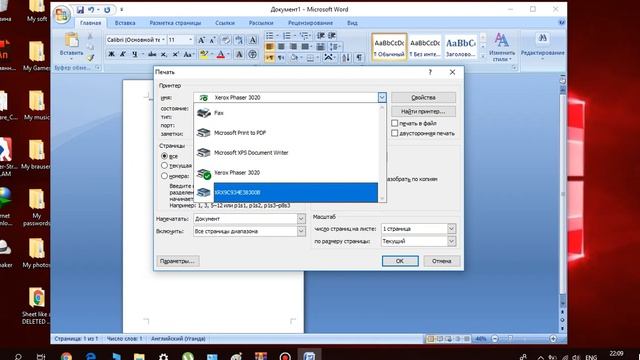Click the Save icon in quick access toolbar

point(80,10)
